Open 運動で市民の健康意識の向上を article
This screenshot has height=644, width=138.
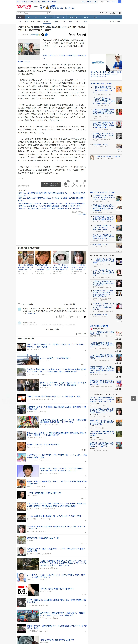56,346
